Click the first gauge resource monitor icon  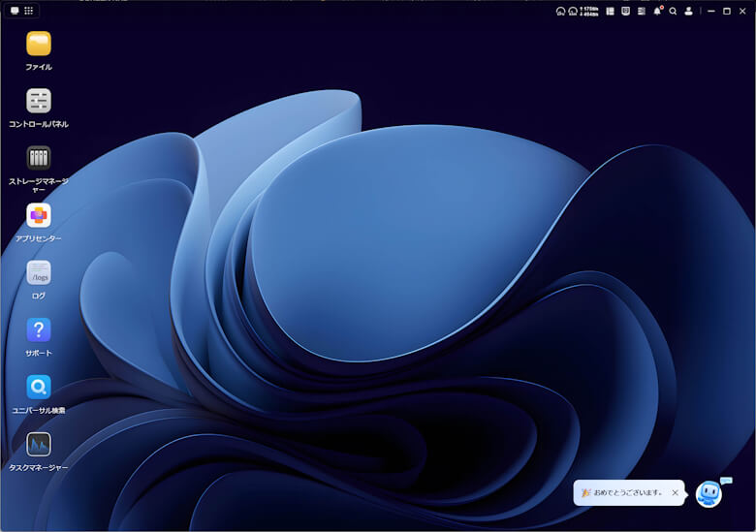click(560, 11)
